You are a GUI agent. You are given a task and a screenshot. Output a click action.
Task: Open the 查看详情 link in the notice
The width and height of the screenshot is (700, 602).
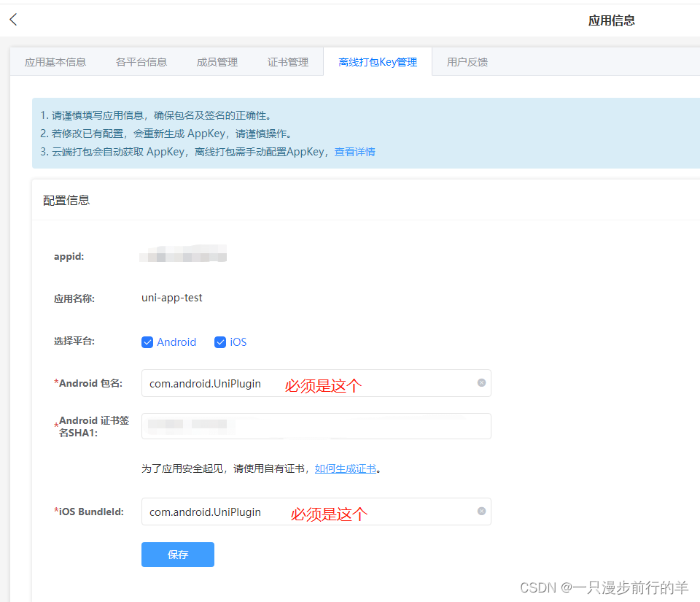pos(355,151)
